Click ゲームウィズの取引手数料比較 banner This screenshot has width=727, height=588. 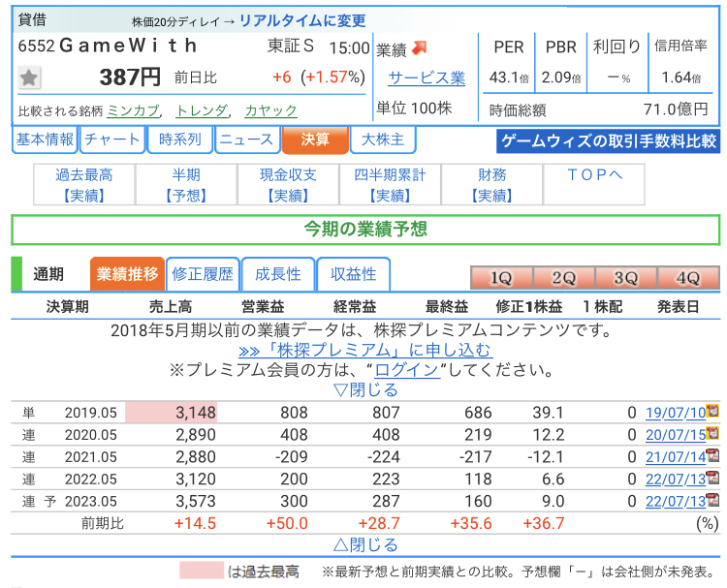coord(609,140)
